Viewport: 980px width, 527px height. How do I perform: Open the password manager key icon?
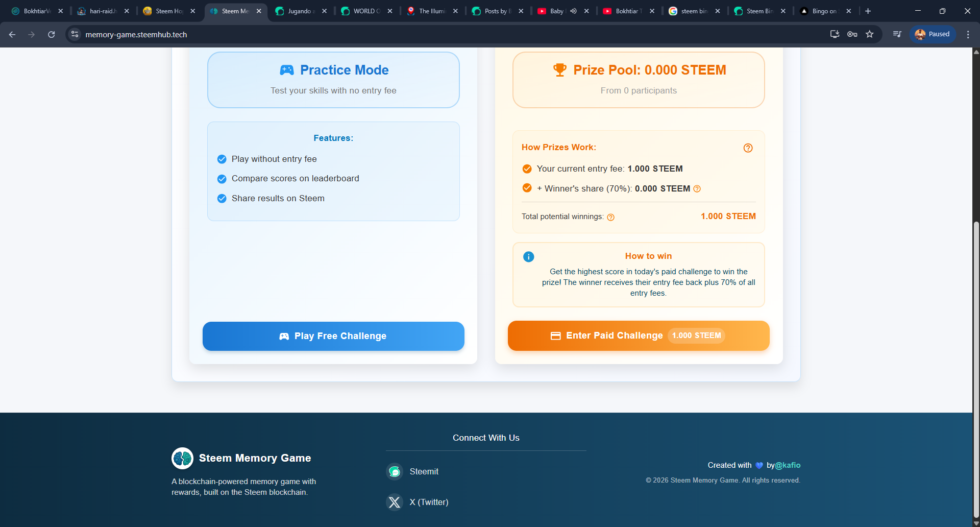[x=852, y=34]
